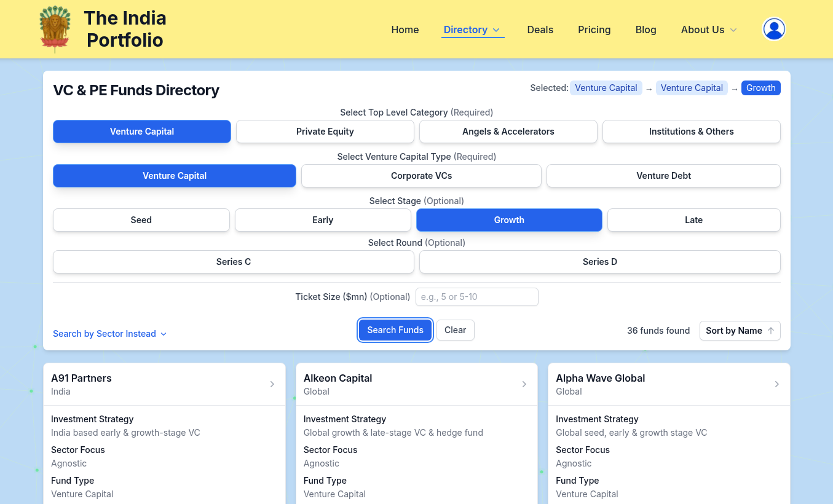
Task: Pick the Series D round
Action: pyautogui.click(x=600, y=262)
